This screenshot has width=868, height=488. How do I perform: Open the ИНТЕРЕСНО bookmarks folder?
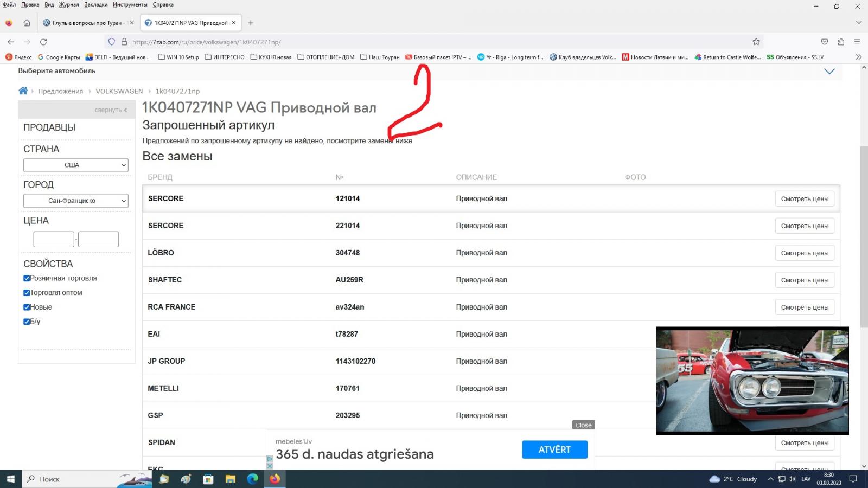(225, 57)
